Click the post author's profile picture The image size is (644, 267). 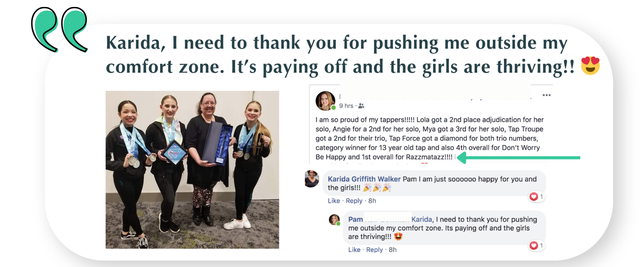(x=325, y=101)
